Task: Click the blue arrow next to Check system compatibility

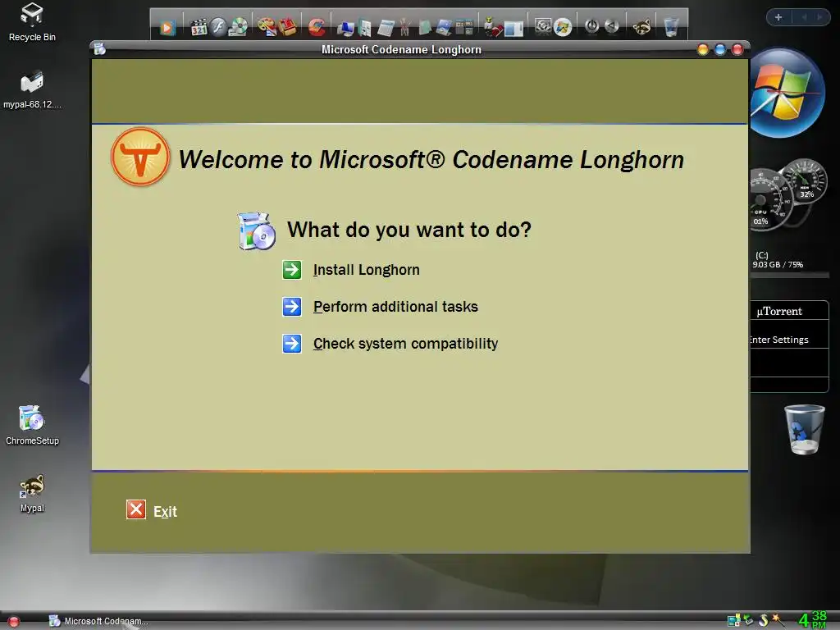Action: pyautogui.click(x=292, y=344)
